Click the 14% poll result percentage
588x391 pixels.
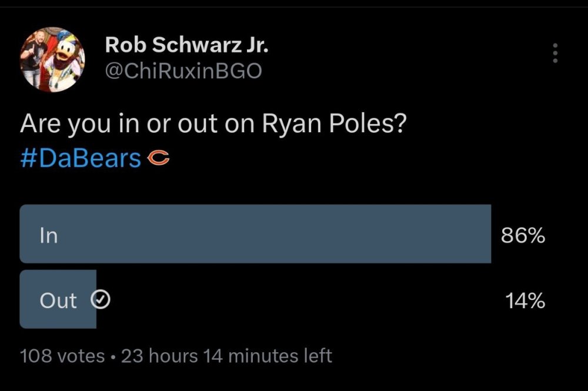pyautogui.click(x=524, y=301)
